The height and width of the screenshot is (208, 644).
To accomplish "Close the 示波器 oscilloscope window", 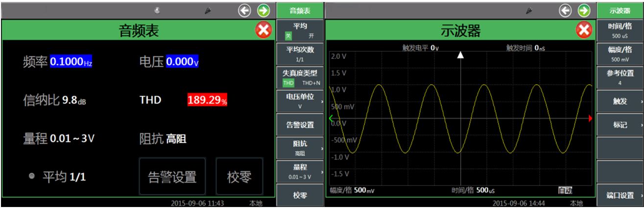I will (584, 31).
